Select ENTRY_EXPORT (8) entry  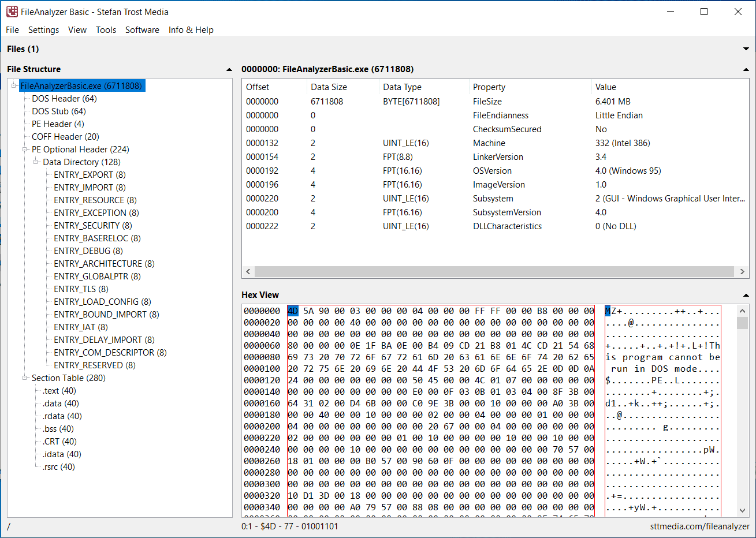(90, 175)
